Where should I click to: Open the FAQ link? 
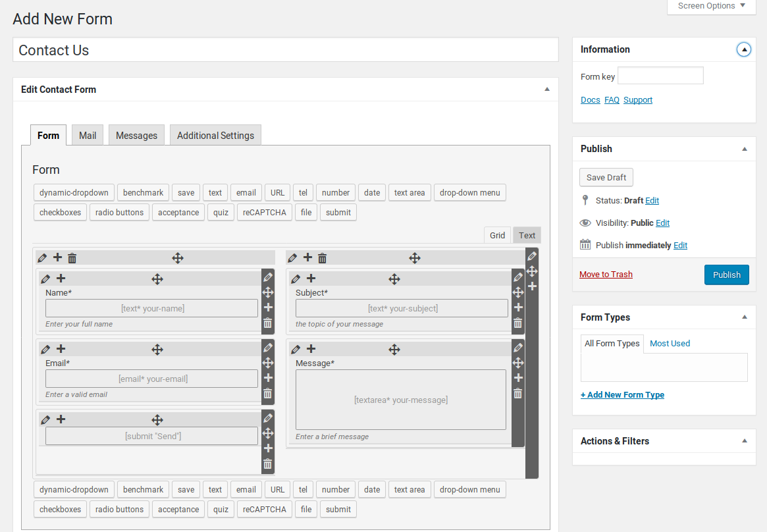click(612, 100)
